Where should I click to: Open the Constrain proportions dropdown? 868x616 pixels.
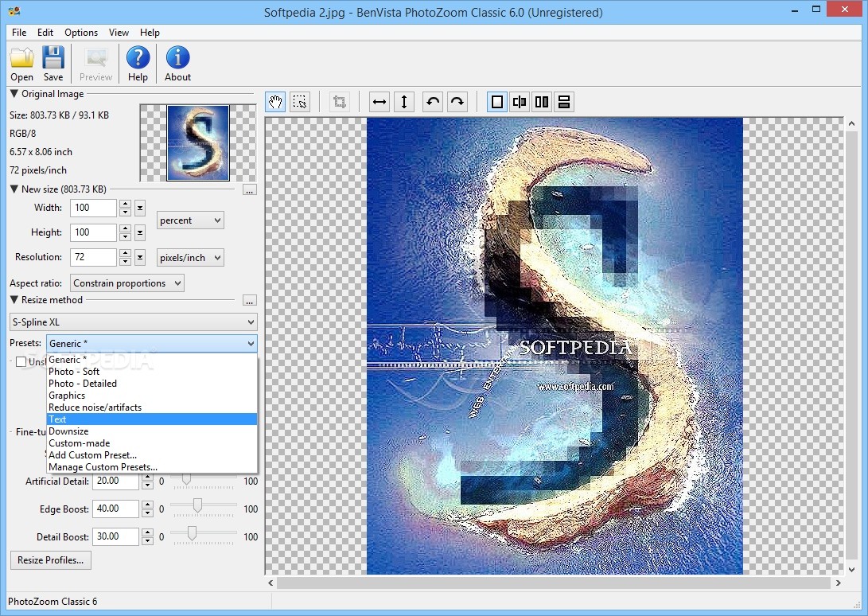click(127, 283)
